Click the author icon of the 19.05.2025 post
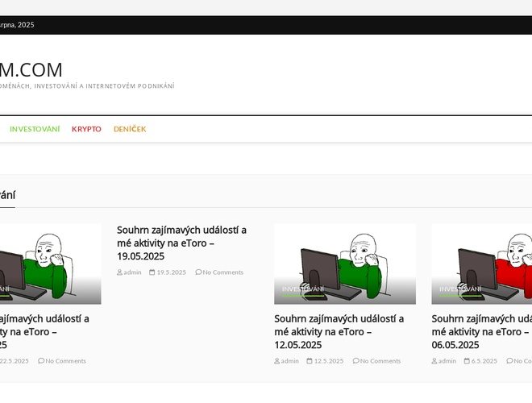532x403 pixels. 120,272
